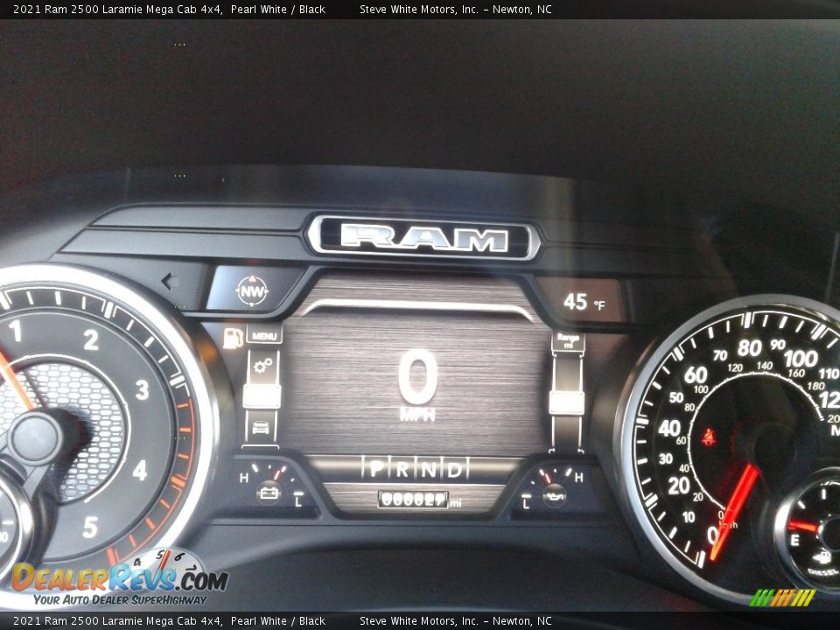Click the red seatbelt warning light
Viewport: 840px width, 630px height.
[x=710, y=437]
